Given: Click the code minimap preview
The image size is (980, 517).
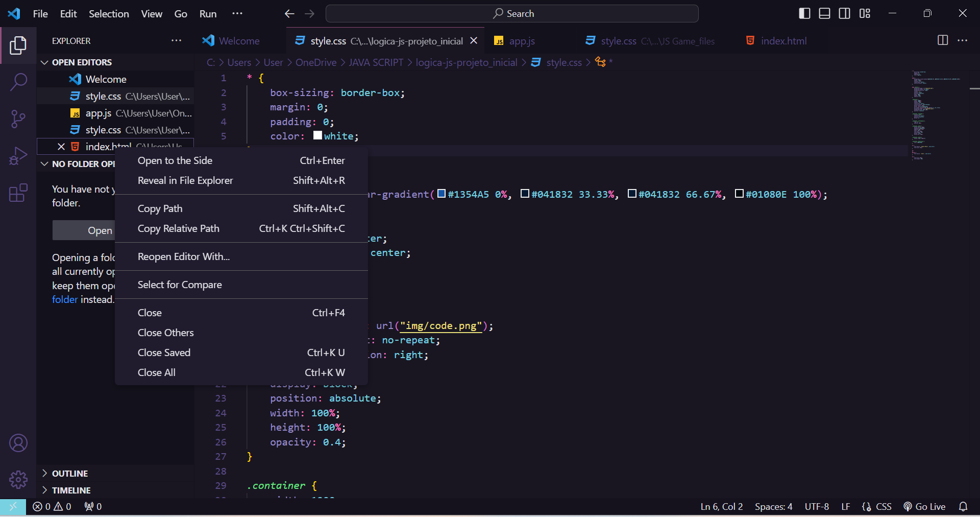Looking at the screenshot, I should click(x=937, y=116).
